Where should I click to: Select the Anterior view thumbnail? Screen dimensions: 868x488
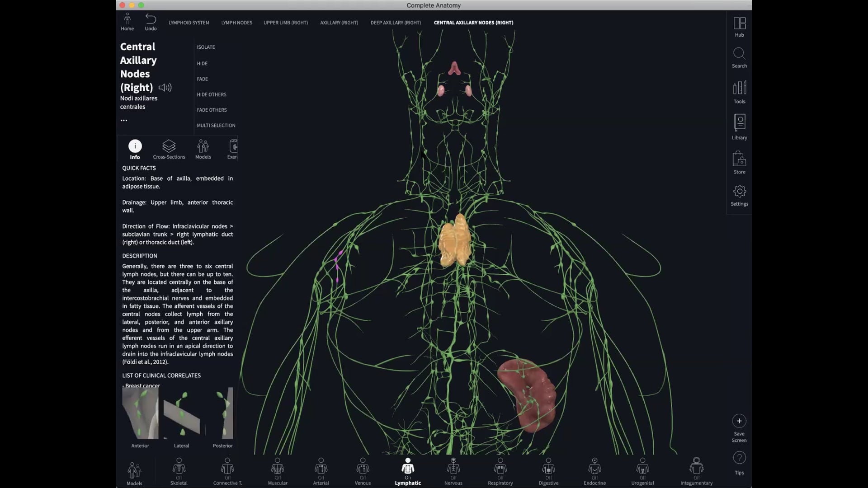[140, 413]
